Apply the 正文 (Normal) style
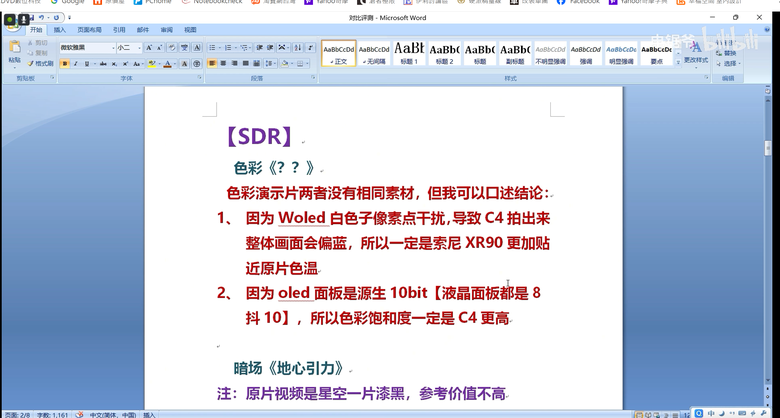This screenshot has height=418, width=780. pyautogui.click(x=339, y=53)
